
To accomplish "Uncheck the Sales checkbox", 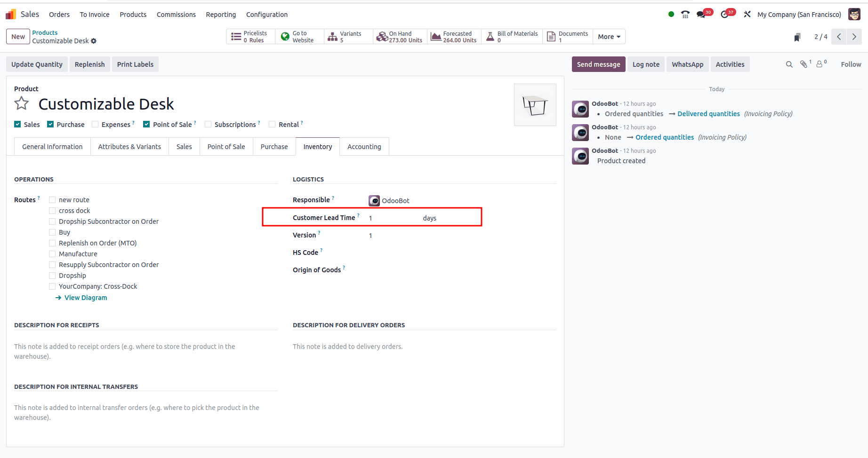I will [x=17, y=124].
